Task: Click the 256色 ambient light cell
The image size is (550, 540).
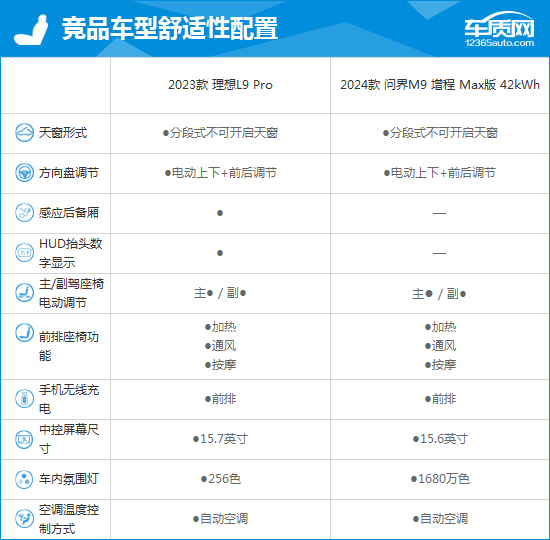Action: 220,479
